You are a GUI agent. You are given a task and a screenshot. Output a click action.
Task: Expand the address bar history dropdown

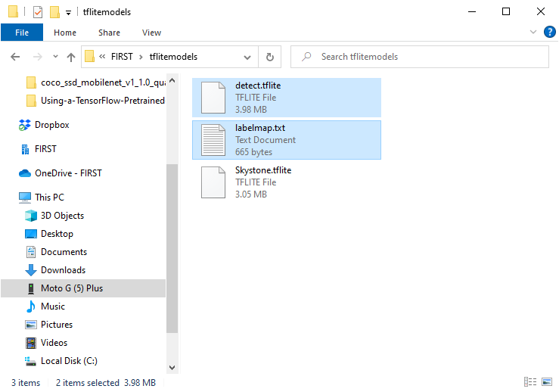pyautogui.click(x=247, y=57)
